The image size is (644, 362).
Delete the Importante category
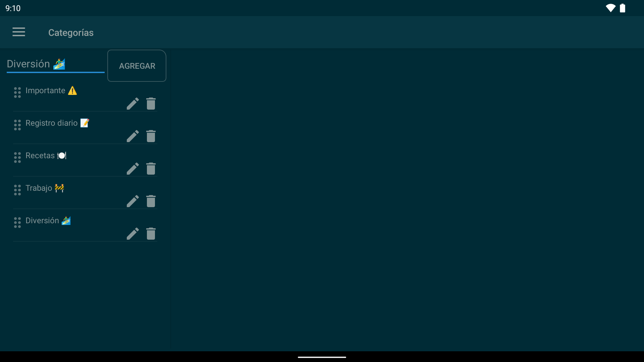tap(151, 104)
